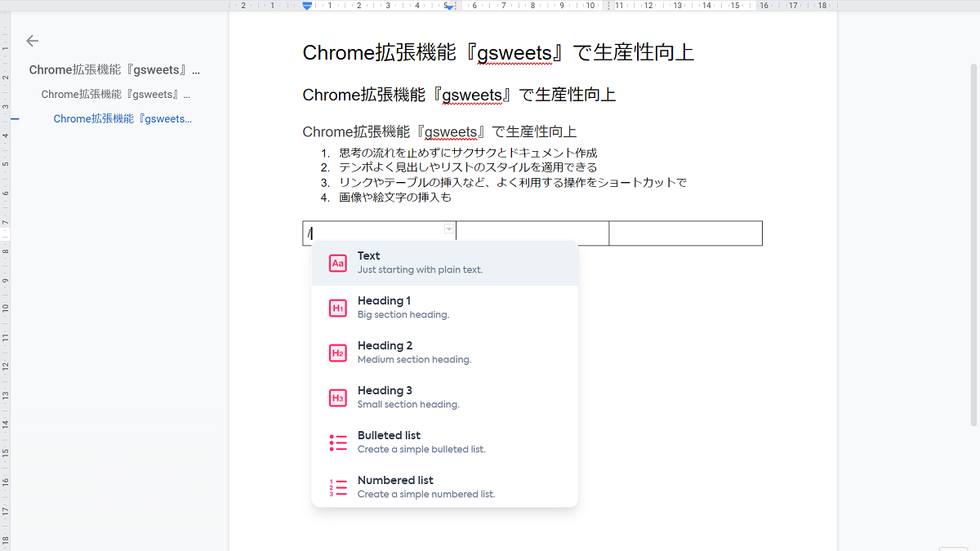This screenshot has width=980, height=551.
Task: Click the blue left indent marker on ruler
Action: click(307, 7)
